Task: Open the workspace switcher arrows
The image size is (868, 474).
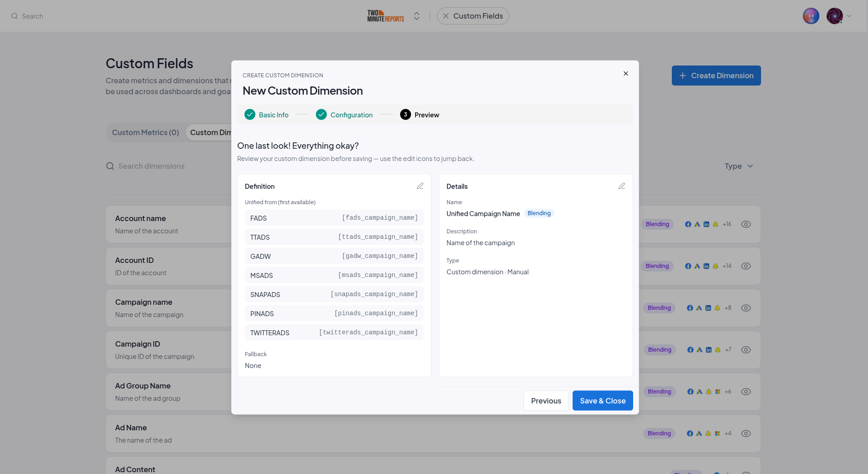Action: pos(416,16)
